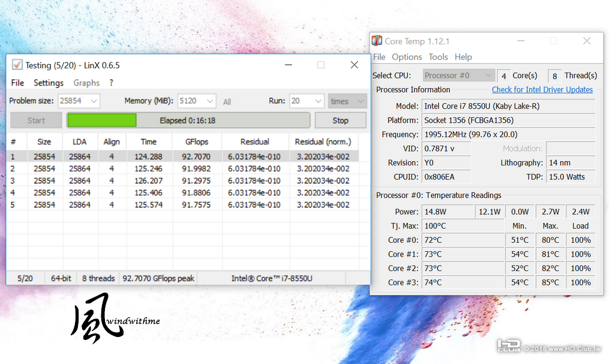Click the green Elapsed progress bar

188,121
